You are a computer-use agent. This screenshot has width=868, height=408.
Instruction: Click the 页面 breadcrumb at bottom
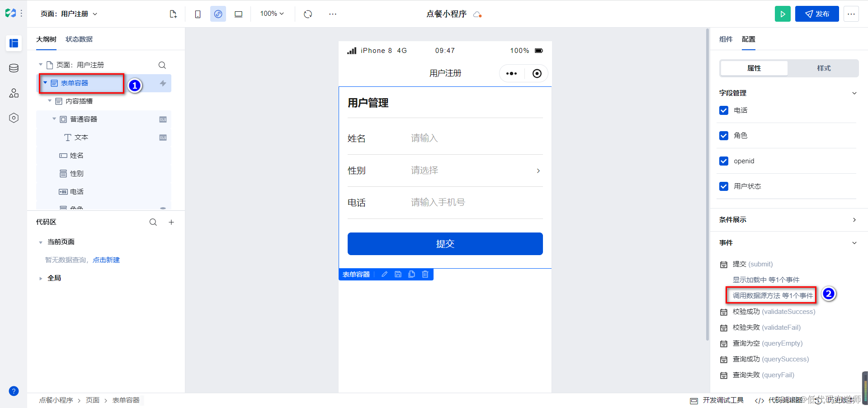[x=93, y=400]
